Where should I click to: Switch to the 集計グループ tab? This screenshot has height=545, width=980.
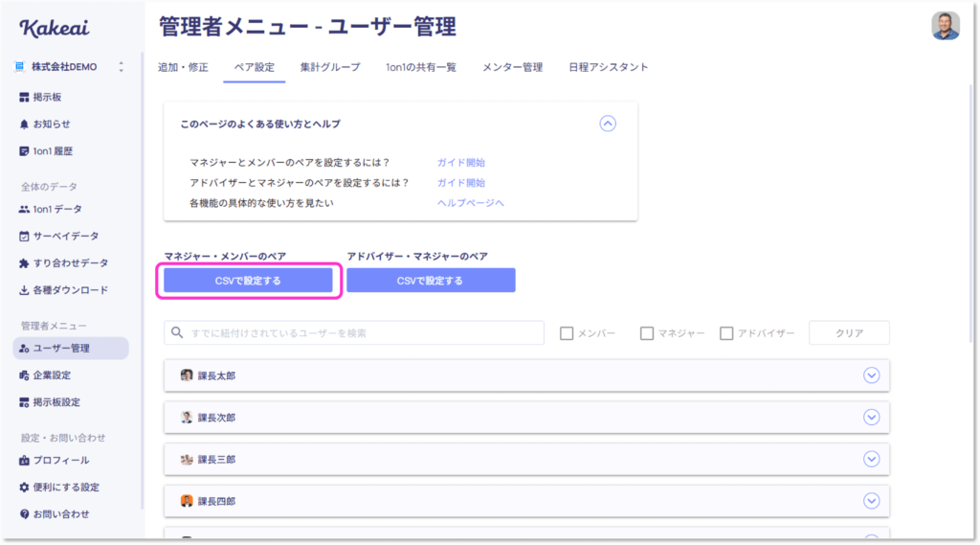point(330,67)
